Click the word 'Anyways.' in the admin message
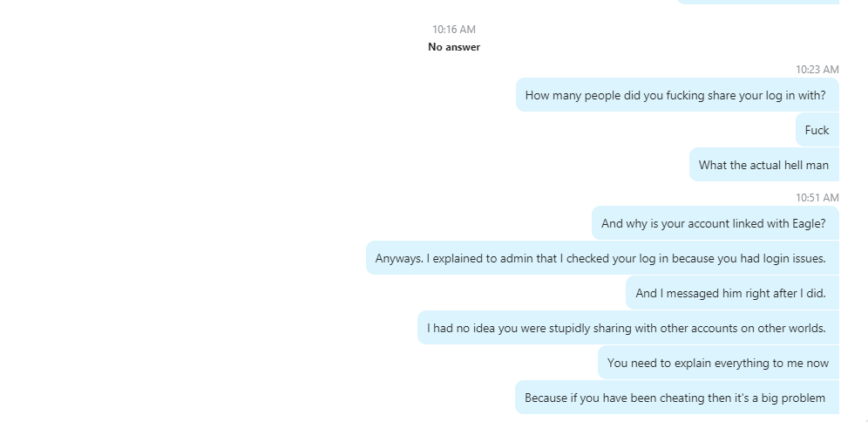Image resolution: width=868 pixels, height=422 pixels. coord(399,259)
